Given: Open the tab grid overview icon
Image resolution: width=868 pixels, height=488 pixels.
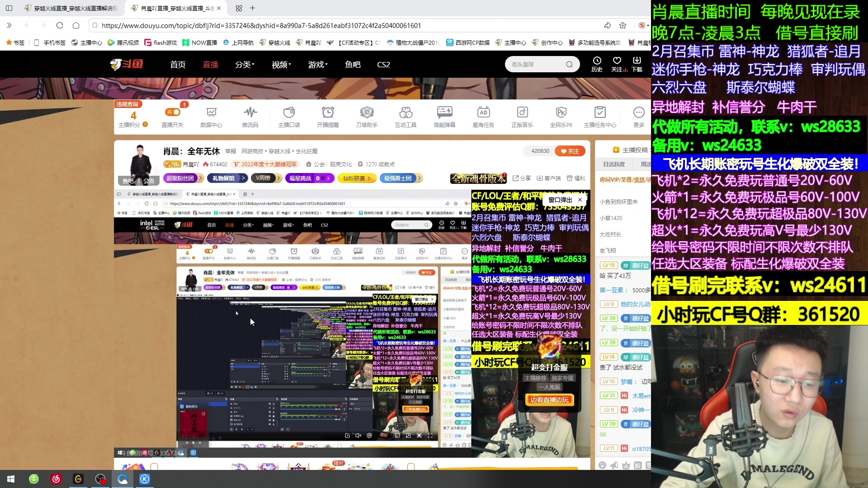Looking at the screenshot, I should tap(239, 8).
